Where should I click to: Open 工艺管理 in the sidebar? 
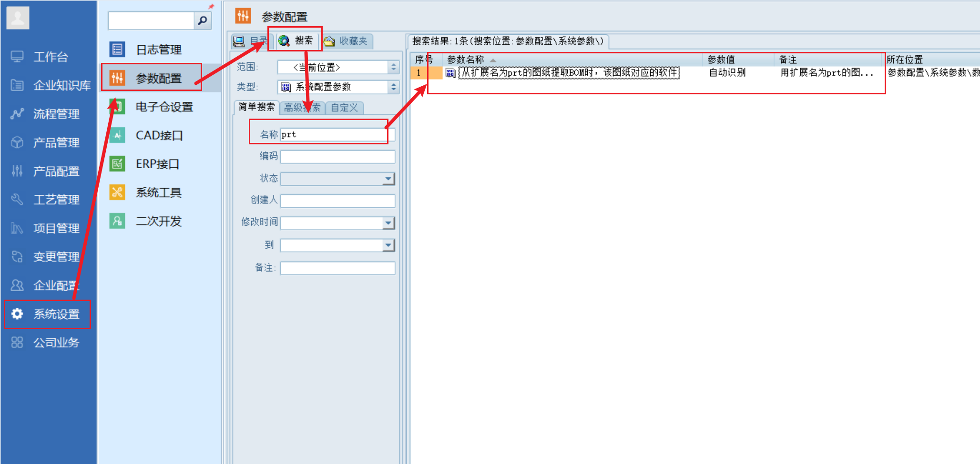click(x=45, y=200)
